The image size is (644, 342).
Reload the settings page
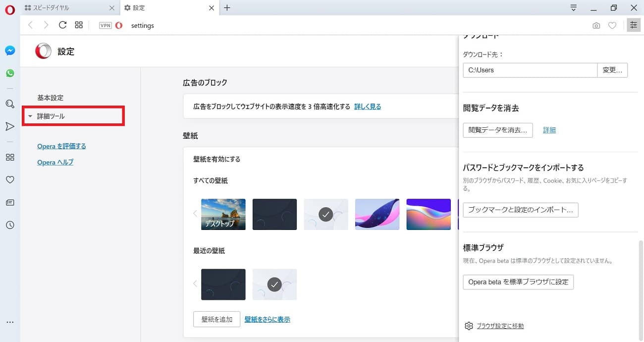pos(62,25)
